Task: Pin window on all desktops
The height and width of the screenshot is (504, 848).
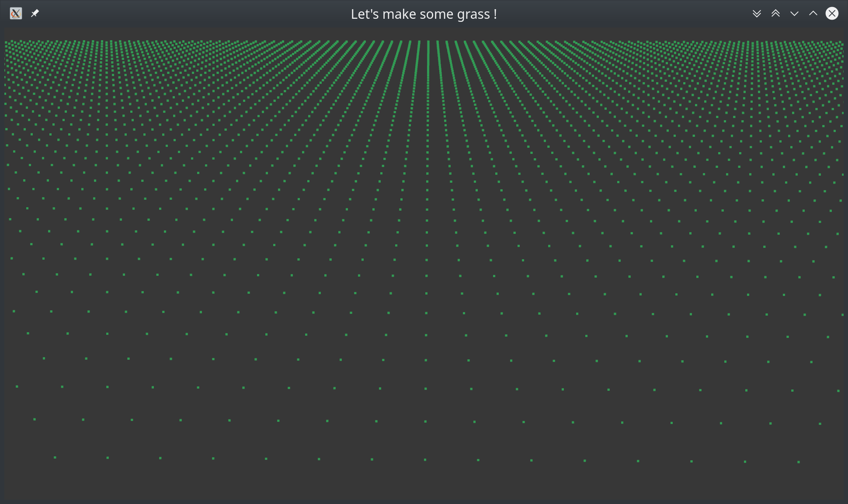Action: point(35,14)
